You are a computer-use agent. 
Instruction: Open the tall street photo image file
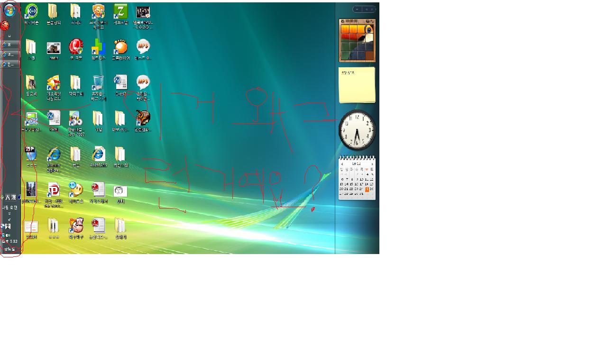[31, 189]
